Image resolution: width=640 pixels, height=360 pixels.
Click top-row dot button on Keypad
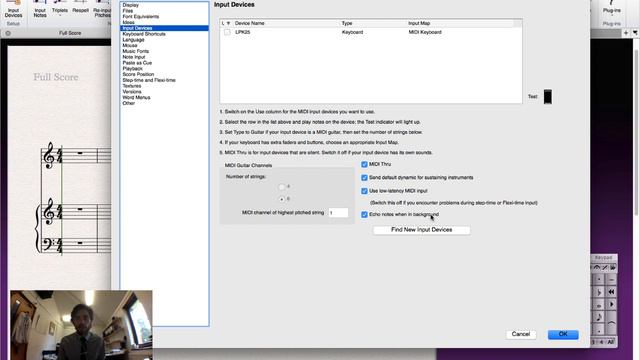599,280
